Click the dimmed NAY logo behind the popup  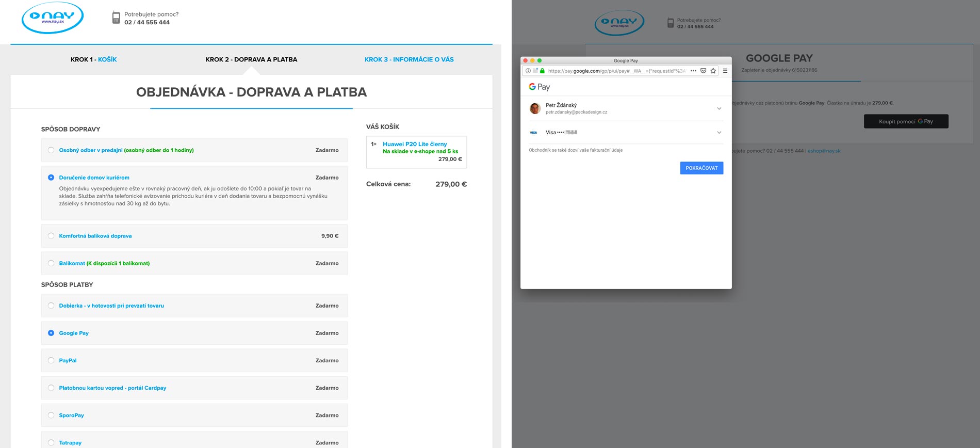click(x=619, y=23)
